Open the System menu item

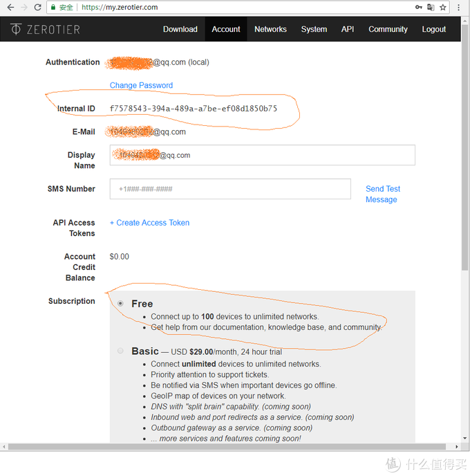(314, 30)
